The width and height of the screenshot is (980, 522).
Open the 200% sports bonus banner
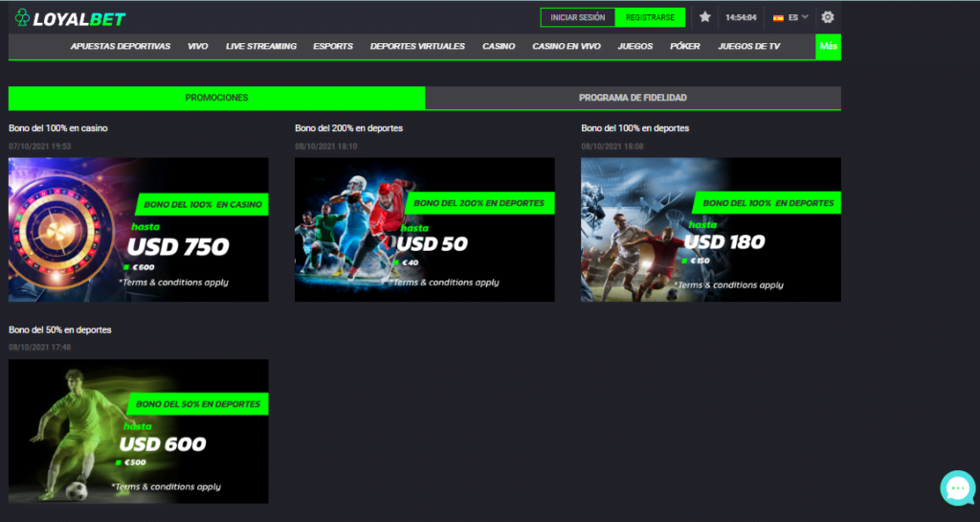424,230
